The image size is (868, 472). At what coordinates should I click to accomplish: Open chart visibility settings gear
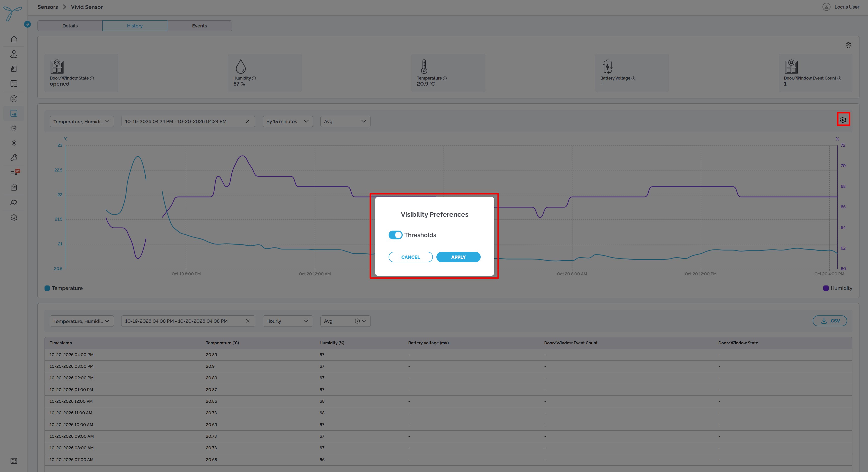click(x=843, y=120)
